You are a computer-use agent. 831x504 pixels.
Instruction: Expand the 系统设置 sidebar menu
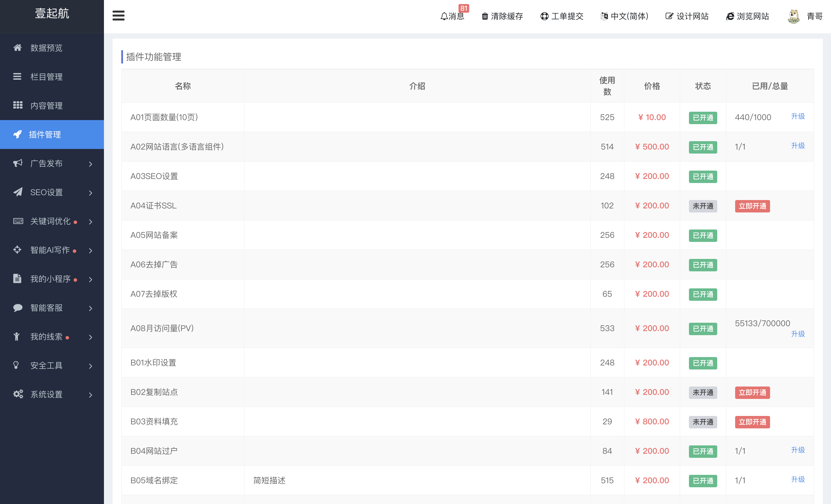90,395
